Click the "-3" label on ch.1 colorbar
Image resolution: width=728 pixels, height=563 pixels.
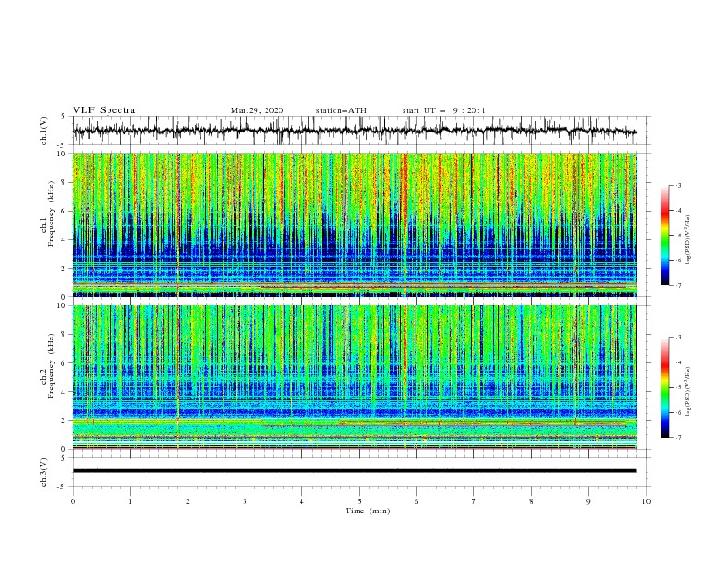(677, 185)
